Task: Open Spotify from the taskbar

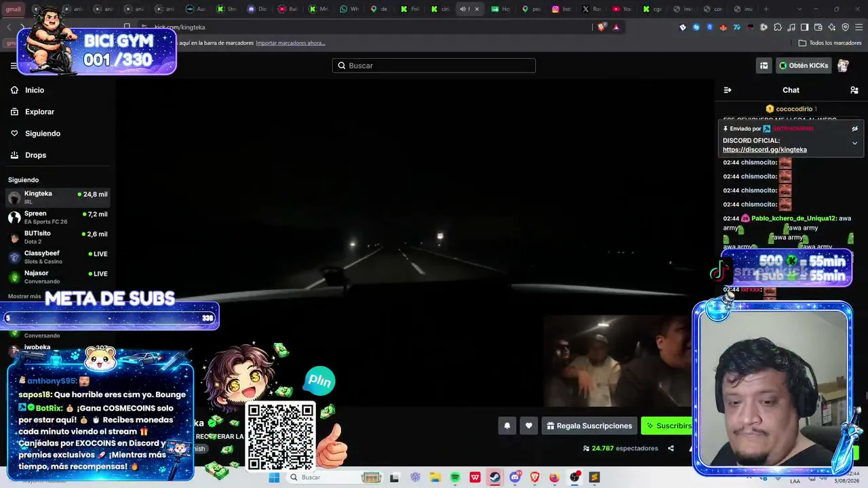Action: click(455, 477)
